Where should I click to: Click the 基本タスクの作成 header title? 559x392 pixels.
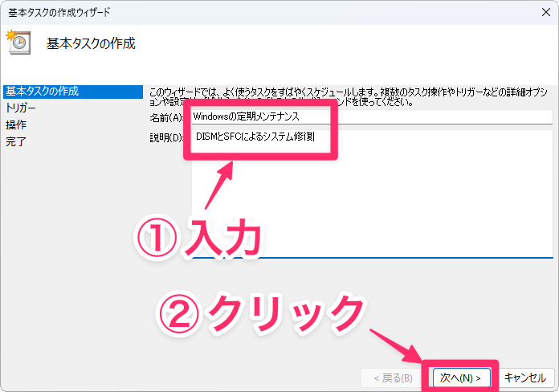tap(91, 43)
